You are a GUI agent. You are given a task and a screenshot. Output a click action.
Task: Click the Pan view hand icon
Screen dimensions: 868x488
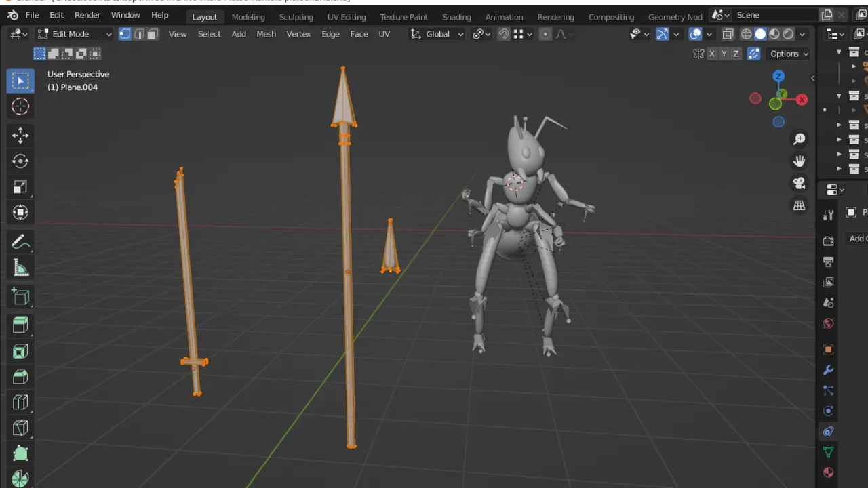tap(800, 161)
